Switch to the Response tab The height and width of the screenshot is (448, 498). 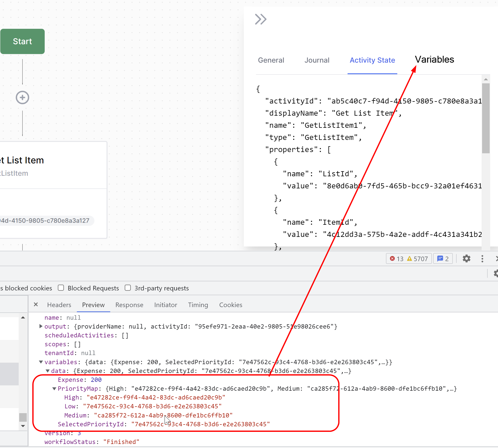(x=129, y=305)
